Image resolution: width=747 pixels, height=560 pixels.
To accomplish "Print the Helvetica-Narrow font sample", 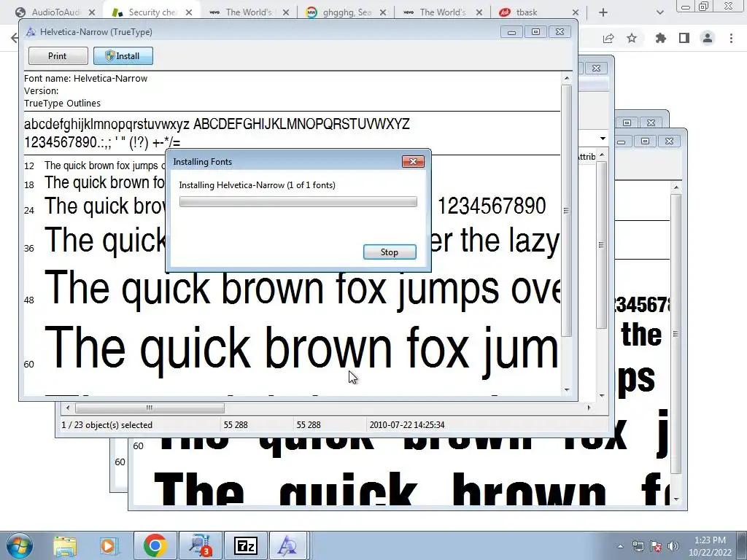I will 58,55.
